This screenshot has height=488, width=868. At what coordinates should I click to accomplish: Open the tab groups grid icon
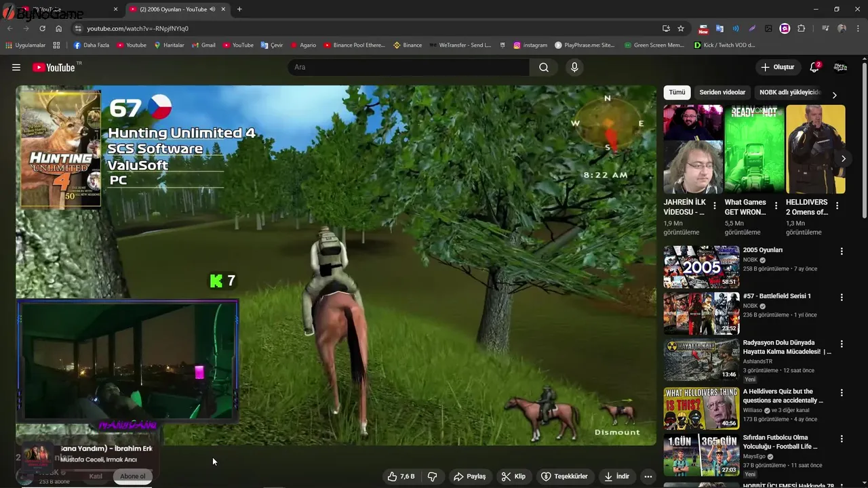point(56,45)
